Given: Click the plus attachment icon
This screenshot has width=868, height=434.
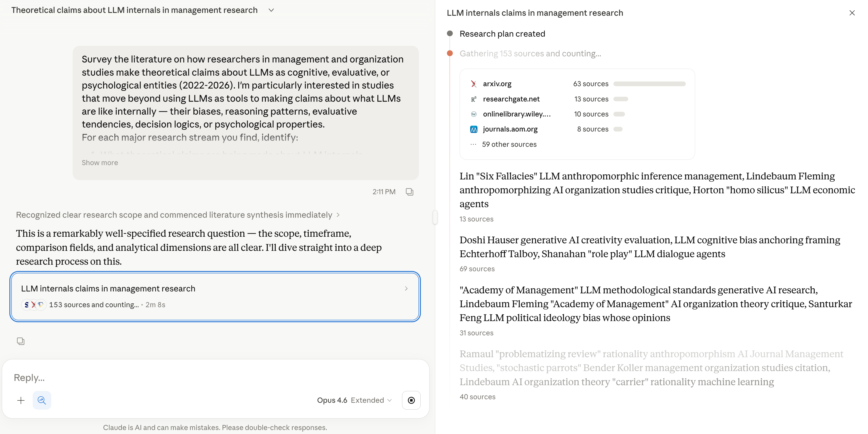Looking at the screenshot, I should (x=21, y=400).
